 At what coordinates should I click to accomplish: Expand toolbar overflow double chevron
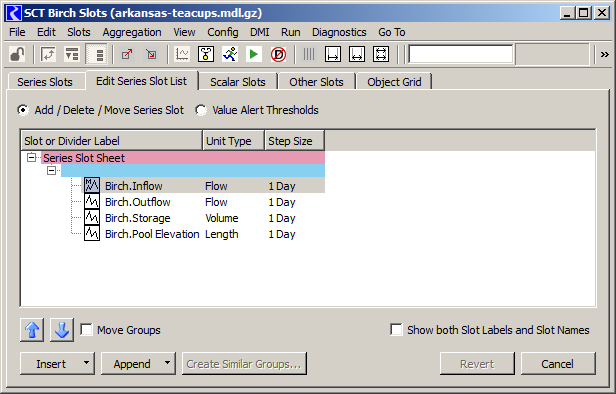click(x=604, y=55)
